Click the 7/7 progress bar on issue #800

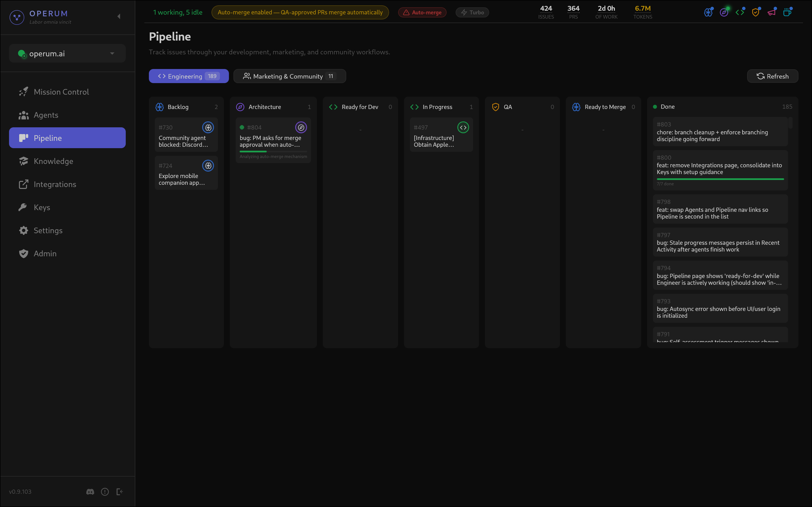click(720, 179)
